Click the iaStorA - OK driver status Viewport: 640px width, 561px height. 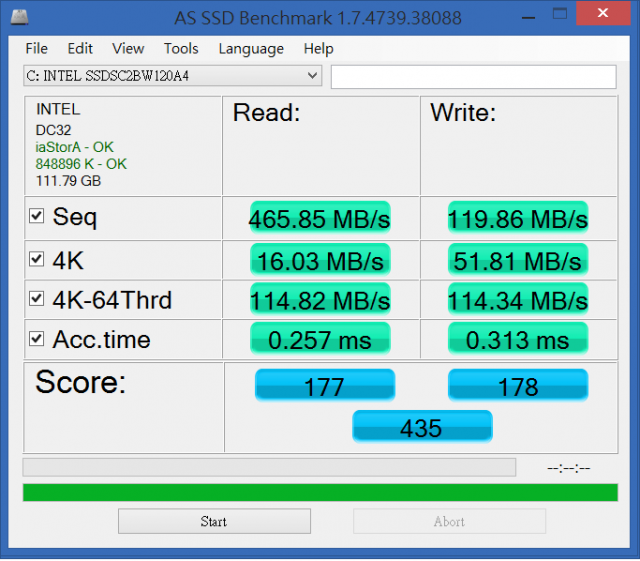tap(74, 147)
